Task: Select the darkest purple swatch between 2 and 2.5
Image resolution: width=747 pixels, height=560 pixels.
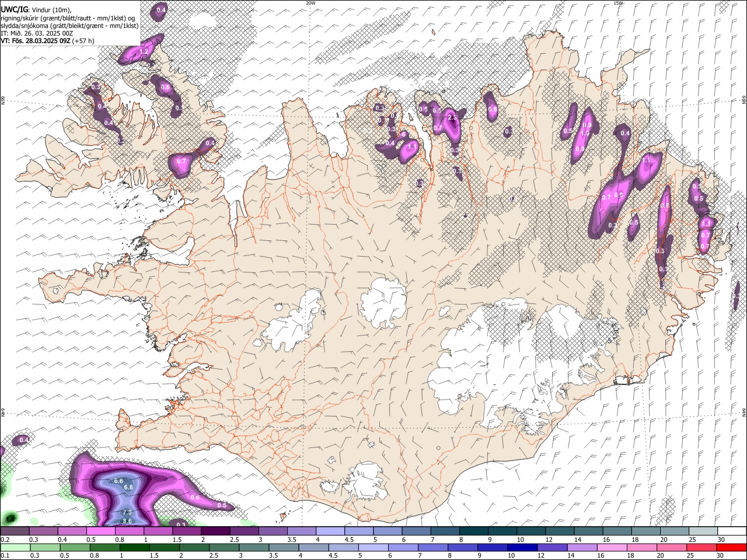Action: click(215, 531)
